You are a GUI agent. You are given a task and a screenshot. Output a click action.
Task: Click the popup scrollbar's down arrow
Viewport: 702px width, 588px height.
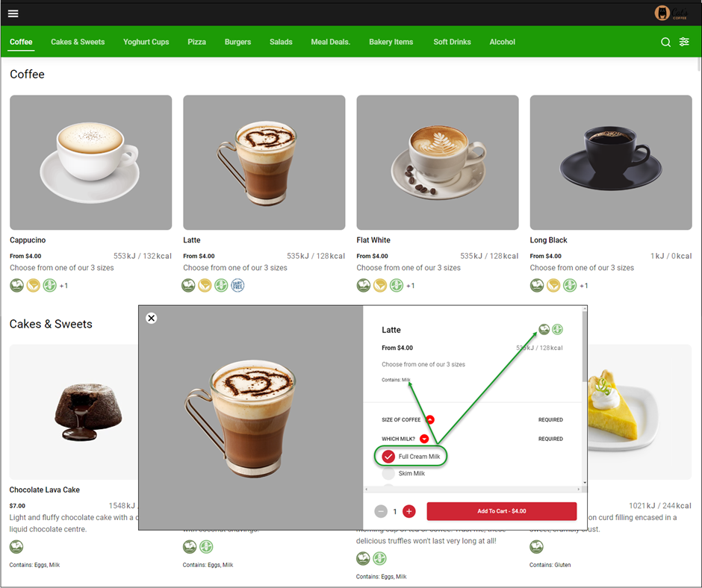[x=584, y=483]
